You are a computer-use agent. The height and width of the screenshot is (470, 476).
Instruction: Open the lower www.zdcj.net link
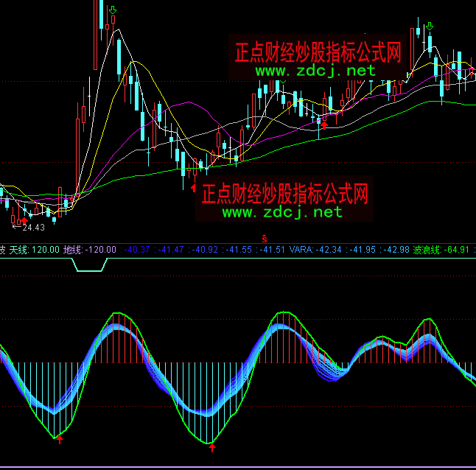click(x=282, y=212)
